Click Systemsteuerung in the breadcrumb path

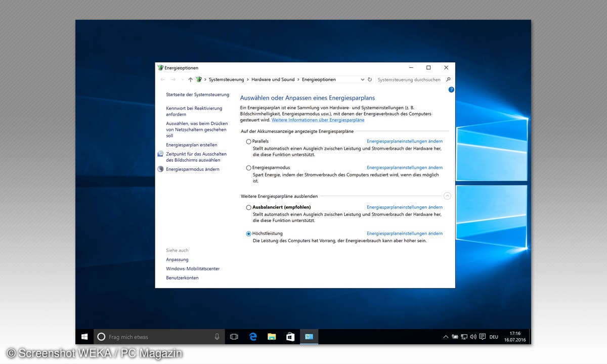(226, 79)
